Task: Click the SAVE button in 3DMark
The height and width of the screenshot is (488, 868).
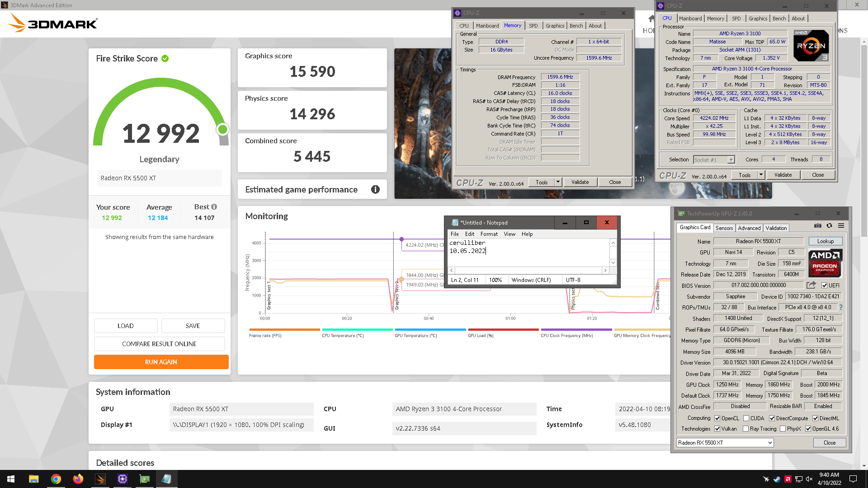Action: pyautogui.click(x=193, y=326)
